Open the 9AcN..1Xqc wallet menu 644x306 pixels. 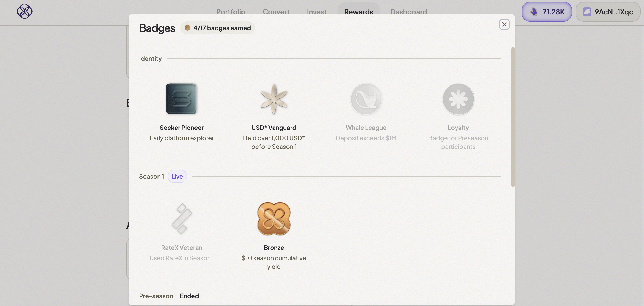[x=608, y=12]
